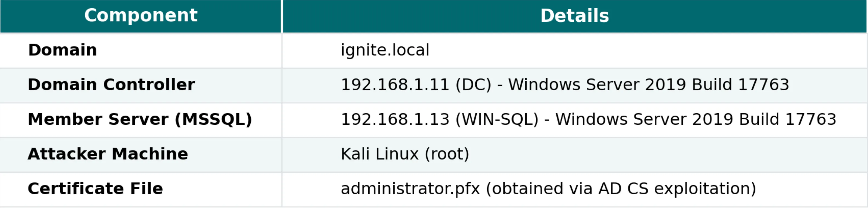Select the Member Server (MSSQL) label

pyautogui.click(x=140, y=119)
